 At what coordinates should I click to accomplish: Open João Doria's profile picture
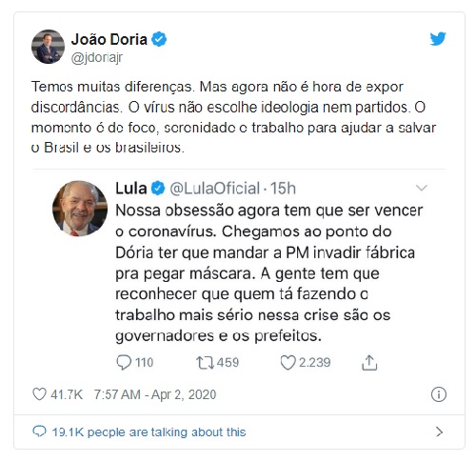48,47
